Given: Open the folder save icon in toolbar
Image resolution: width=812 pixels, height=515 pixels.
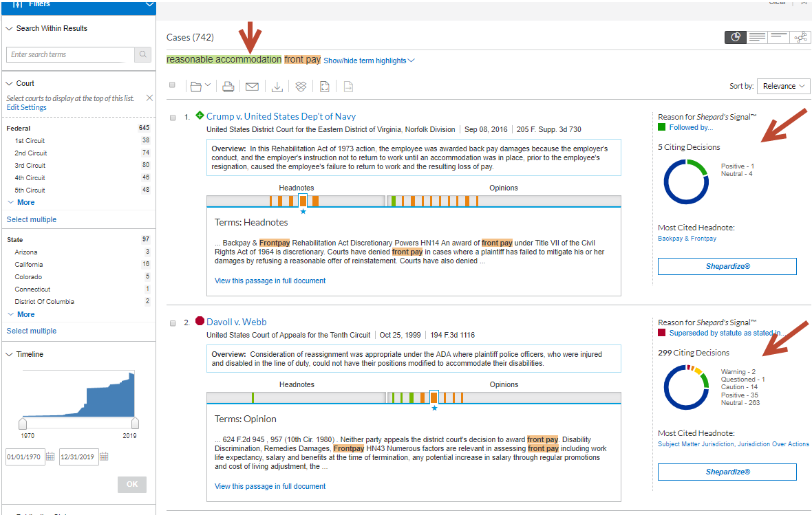Looking at the screenshot, I should click(195, 87).
